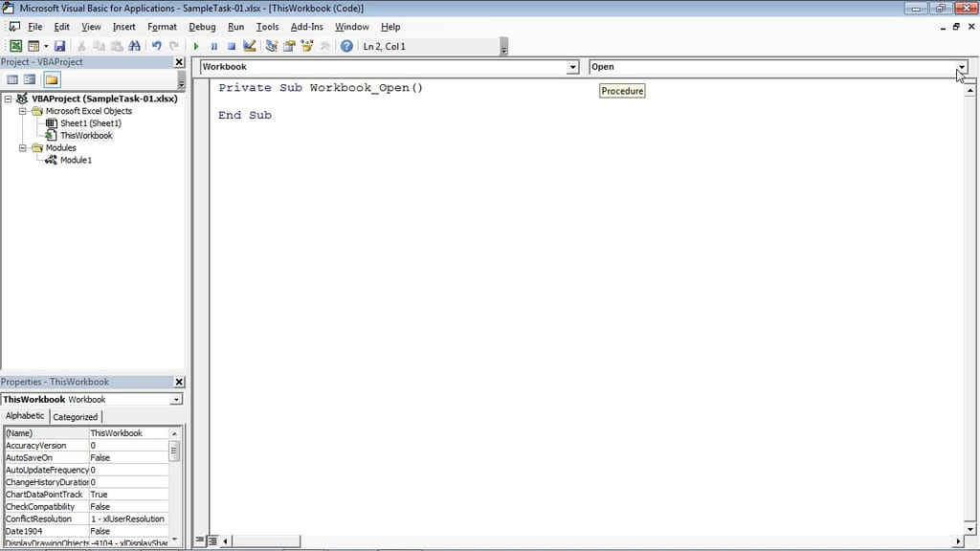Open Project Explorer from toolbar icon
Image resolution: width=980 pixels, height=551 pixels.
click(271, 46)
